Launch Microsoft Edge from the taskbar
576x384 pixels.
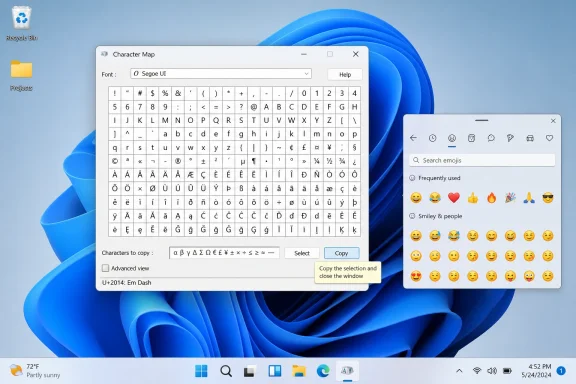tap(323, 371)
